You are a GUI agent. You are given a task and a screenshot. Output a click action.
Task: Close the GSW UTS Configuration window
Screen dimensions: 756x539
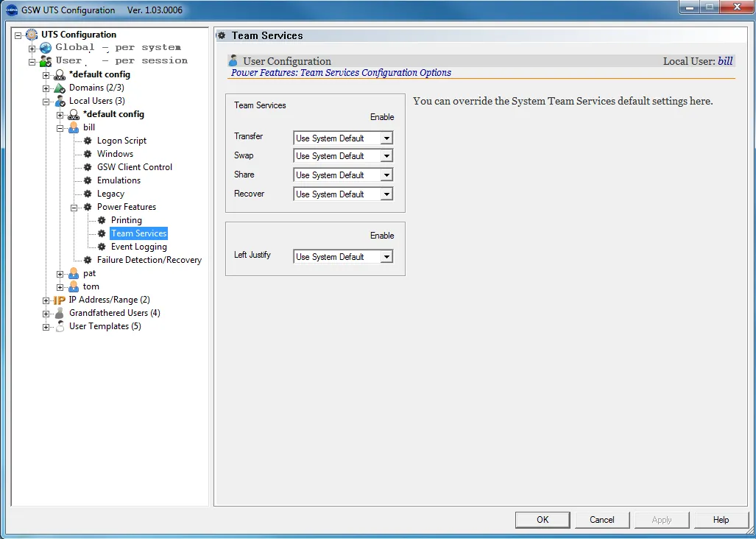[x=736, y=7]
